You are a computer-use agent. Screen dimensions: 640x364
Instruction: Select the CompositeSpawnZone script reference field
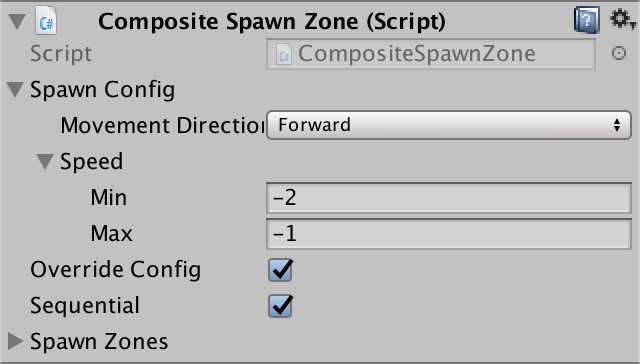point(431,54)
